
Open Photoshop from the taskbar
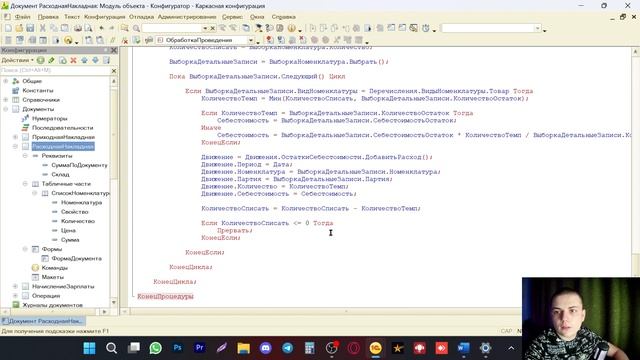click(x=178, y=348)
